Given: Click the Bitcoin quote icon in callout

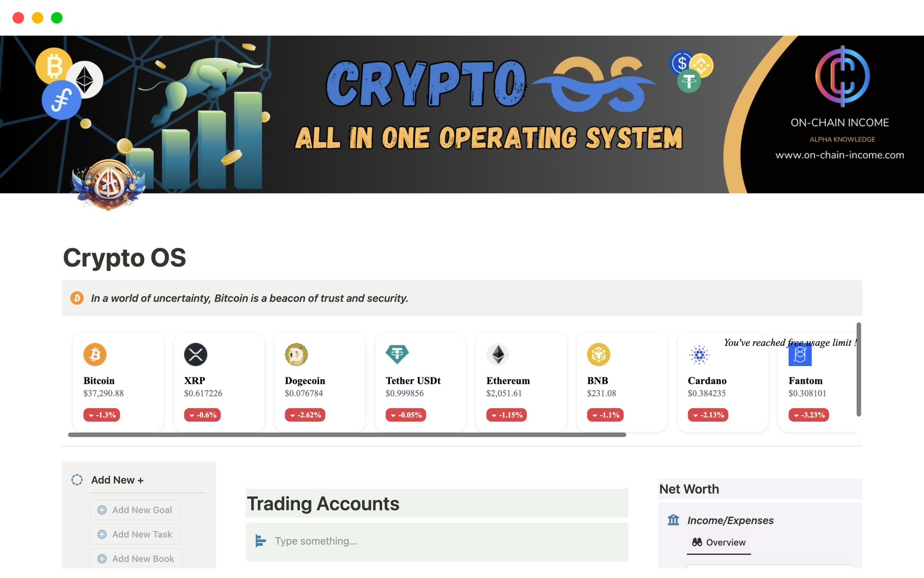Looking at the screenshot, I should pyautogui.click(x=77, y=297).
